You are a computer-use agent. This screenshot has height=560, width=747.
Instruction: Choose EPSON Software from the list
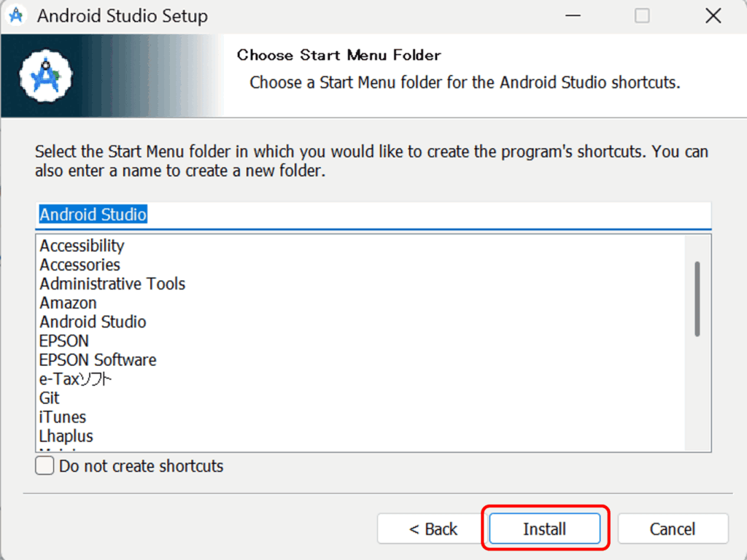[x=98, y=360]
